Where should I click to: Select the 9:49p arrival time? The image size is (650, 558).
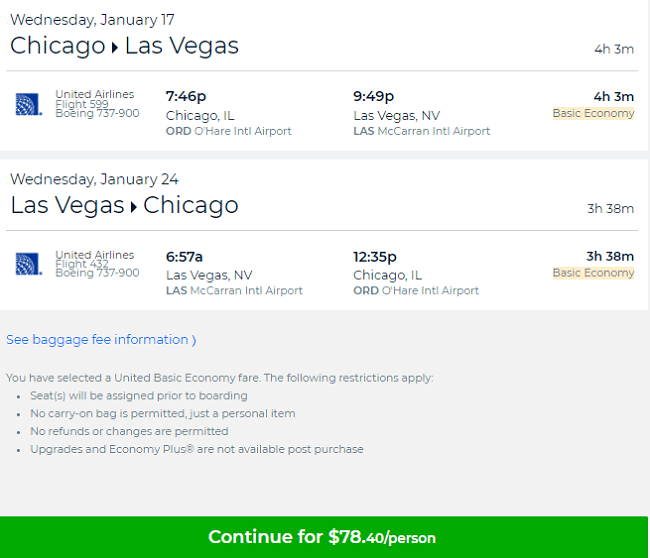pos(374,96)
